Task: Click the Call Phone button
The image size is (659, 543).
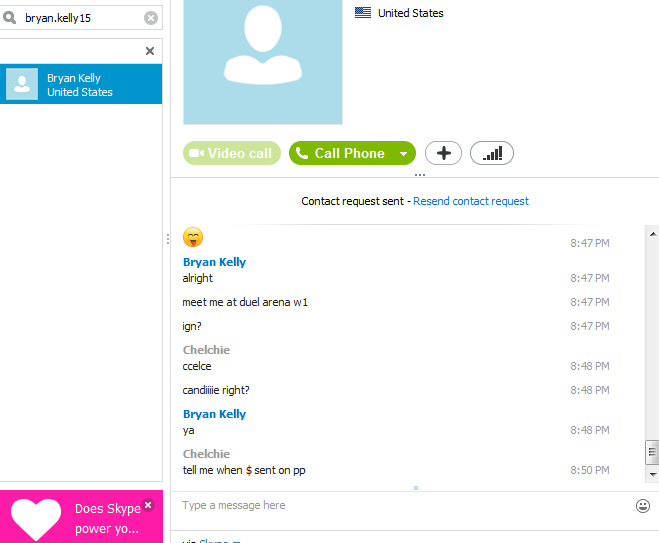Action: [x=343, y=153]
